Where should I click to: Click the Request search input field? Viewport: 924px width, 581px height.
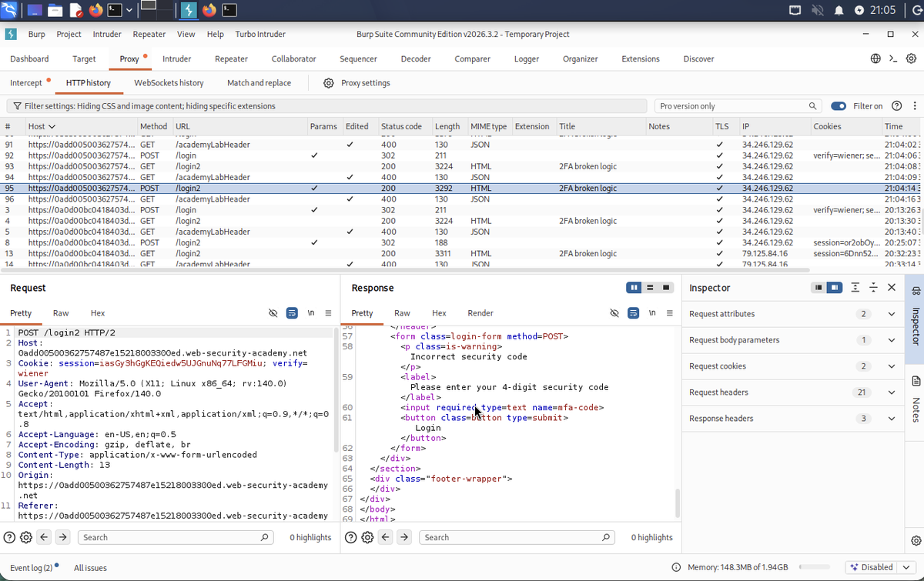tap(176, 537)
